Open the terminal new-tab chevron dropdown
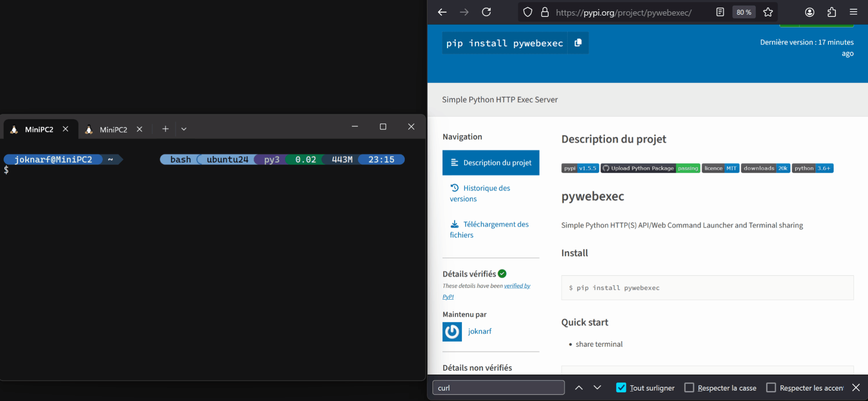 pyautogui.click(x=183, y=128)
